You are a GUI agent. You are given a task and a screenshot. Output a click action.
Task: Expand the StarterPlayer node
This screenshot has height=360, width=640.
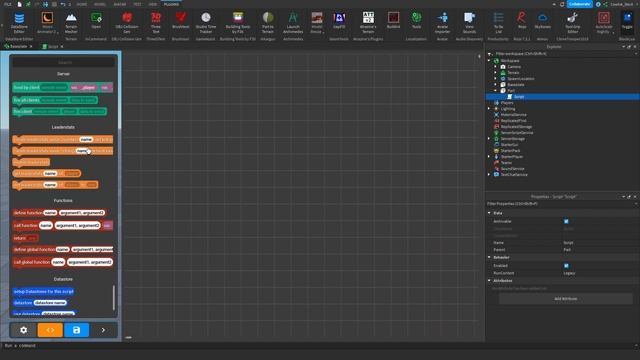(x=489, y=157)
